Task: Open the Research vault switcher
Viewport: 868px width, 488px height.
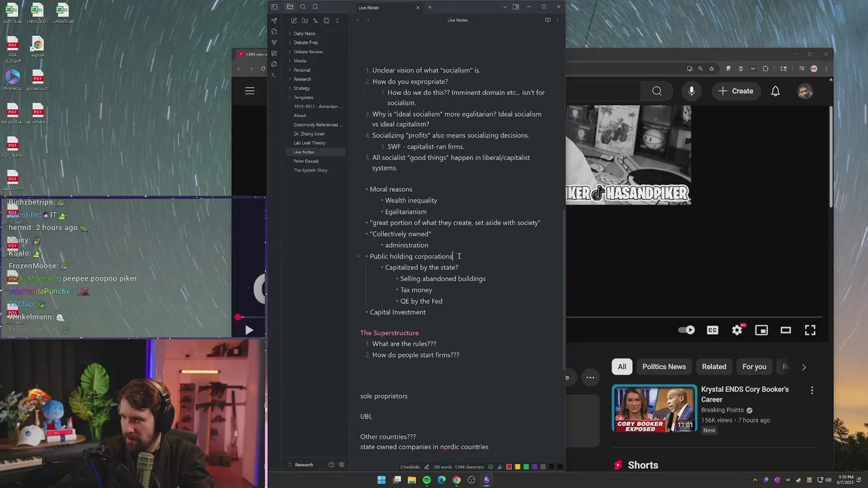Action: [x=303, y=465]
